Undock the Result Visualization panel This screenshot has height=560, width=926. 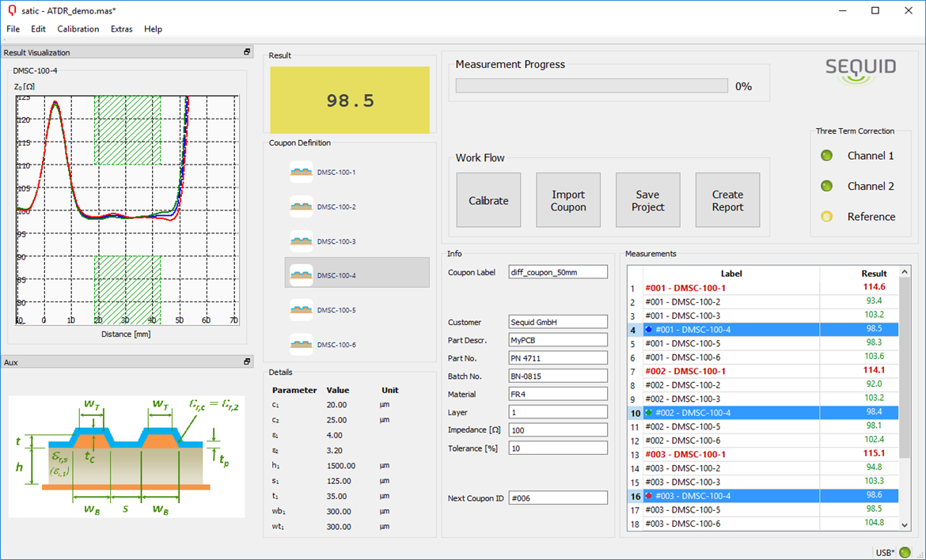coord(247,52)
